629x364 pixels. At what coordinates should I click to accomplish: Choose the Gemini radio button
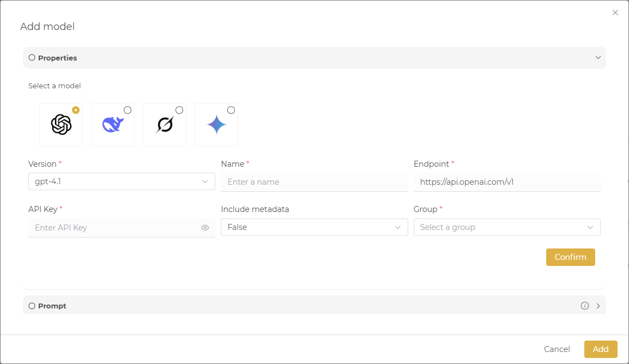click(231, 110)
